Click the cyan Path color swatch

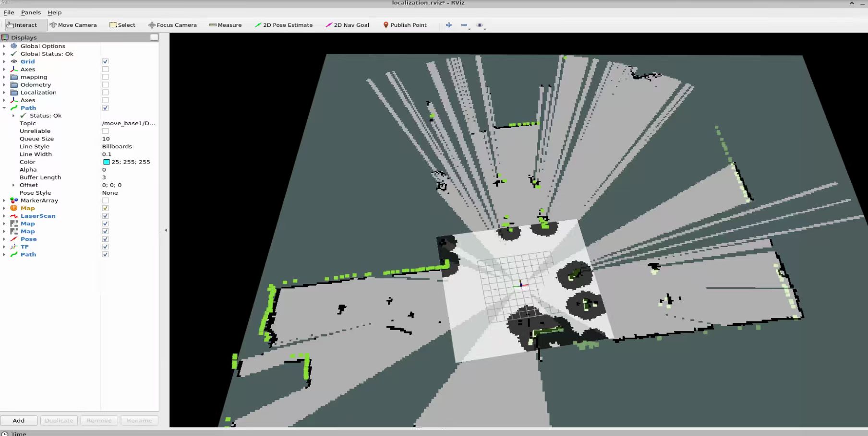[106, 162]
